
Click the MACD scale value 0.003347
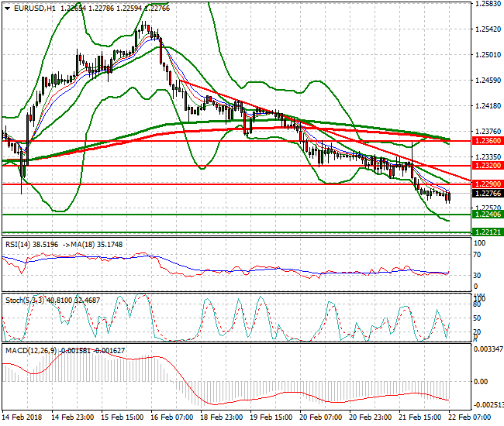(x=488, y=349)
